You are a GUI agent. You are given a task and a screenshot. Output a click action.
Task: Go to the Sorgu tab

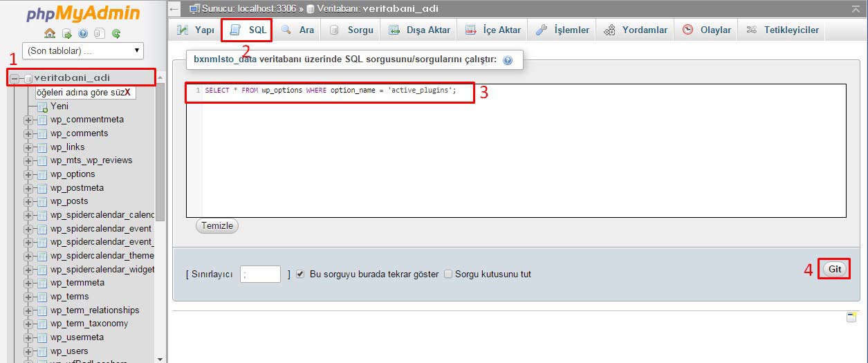(351, 30)
